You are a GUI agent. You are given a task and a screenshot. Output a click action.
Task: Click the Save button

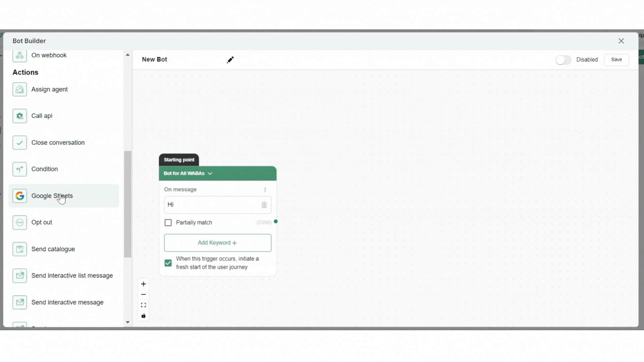tap(616, 60)
